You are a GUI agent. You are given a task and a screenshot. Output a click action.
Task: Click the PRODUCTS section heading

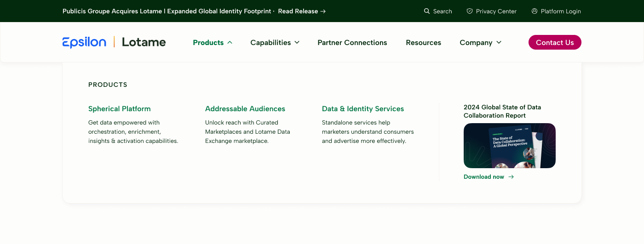click(108, 85)
